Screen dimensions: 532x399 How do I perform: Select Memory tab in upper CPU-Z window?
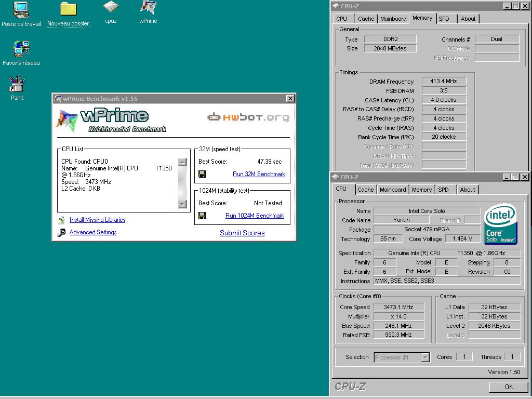point(422,18)
